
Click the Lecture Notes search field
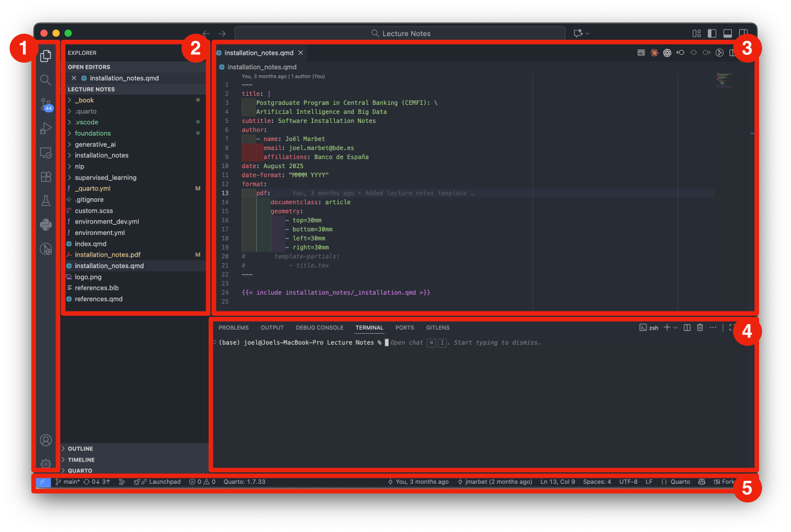point(400,34)
